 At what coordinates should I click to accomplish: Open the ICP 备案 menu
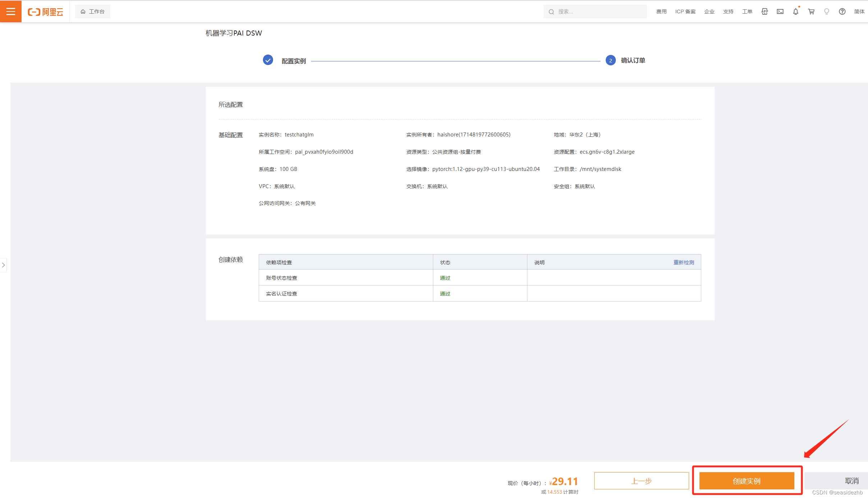point(685,11)
